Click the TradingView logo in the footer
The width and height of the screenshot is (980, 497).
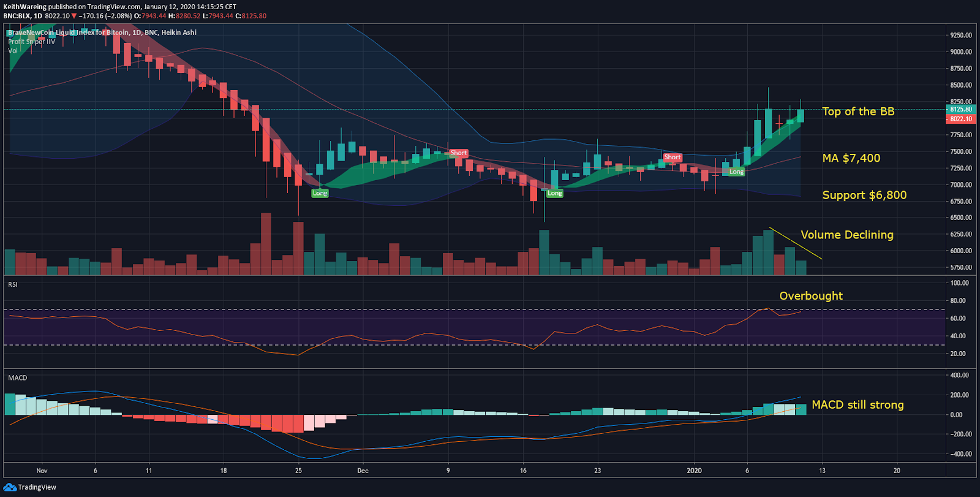(29, 487)
